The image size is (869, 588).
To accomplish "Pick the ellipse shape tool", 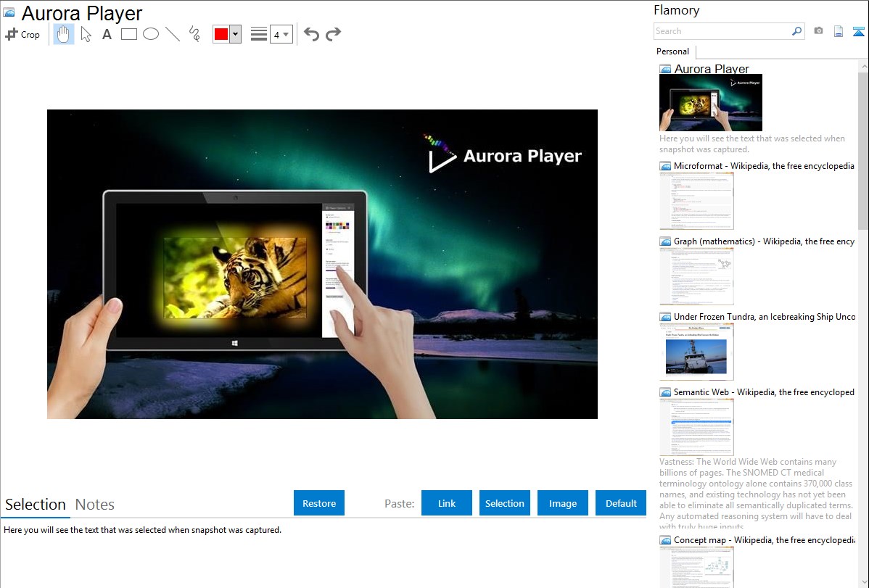I will tap(151, 34).
